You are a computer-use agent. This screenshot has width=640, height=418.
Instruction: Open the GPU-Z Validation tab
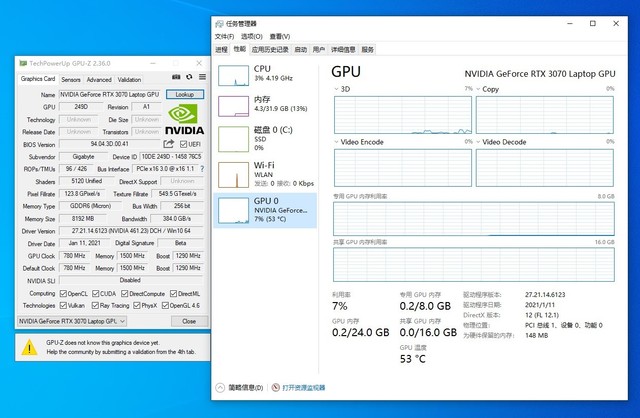129,80
